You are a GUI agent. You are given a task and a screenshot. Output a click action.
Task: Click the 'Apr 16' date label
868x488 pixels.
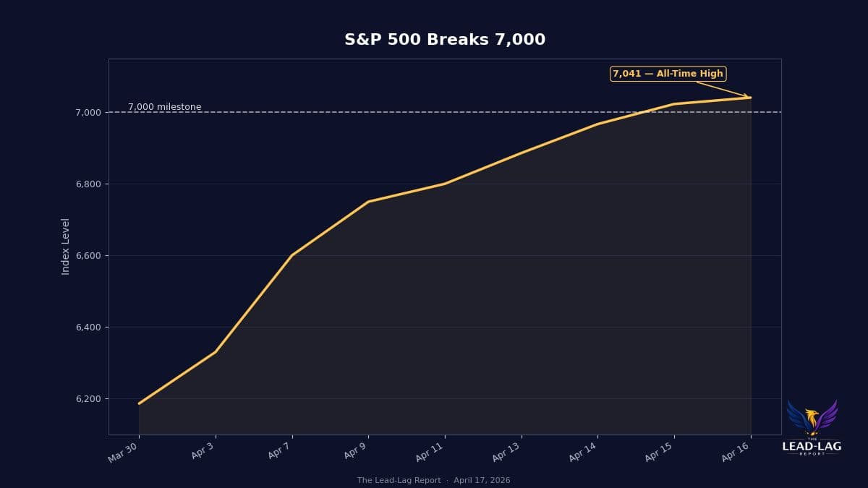(736, 452)
